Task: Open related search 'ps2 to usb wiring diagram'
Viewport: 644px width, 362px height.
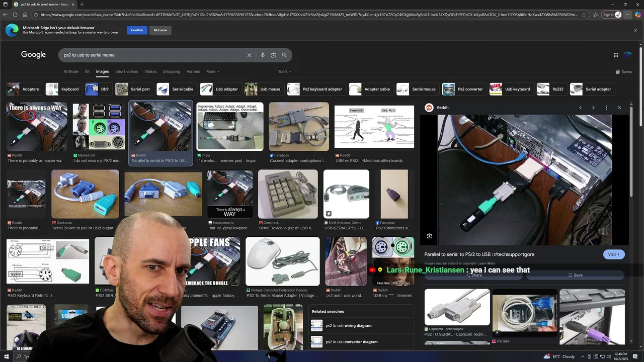Action: click(x=361, y=326)
